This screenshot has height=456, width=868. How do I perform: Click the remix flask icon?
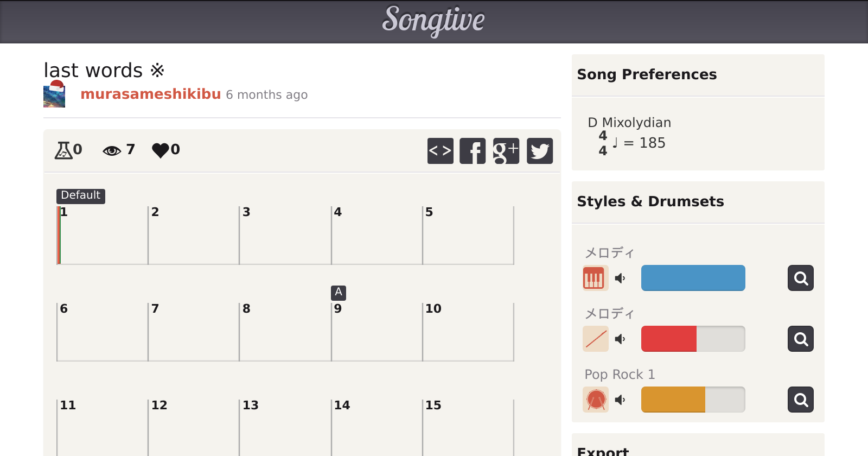[64, 150]
